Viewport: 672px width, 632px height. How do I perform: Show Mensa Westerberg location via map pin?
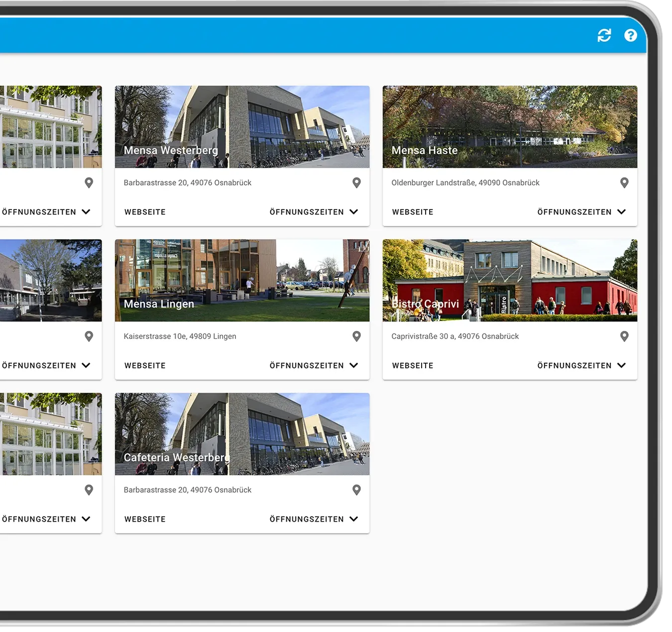[x=356, y=183]
